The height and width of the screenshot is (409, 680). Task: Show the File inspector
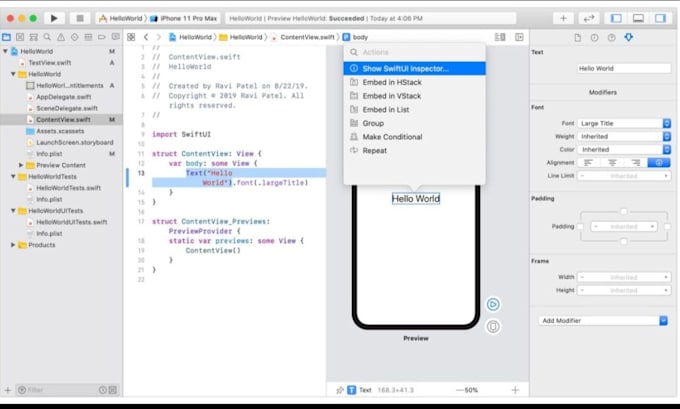578,38
